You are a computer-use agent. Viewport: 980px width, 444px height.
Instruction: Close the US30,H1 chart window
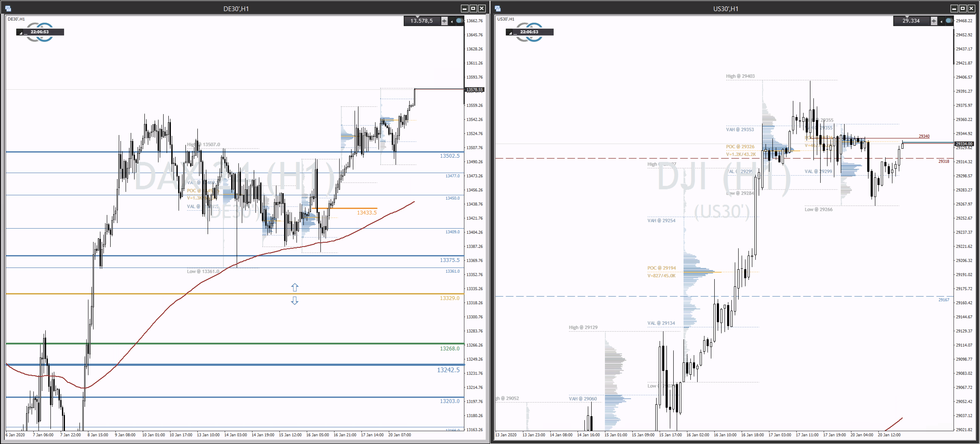tap(971, 8)
